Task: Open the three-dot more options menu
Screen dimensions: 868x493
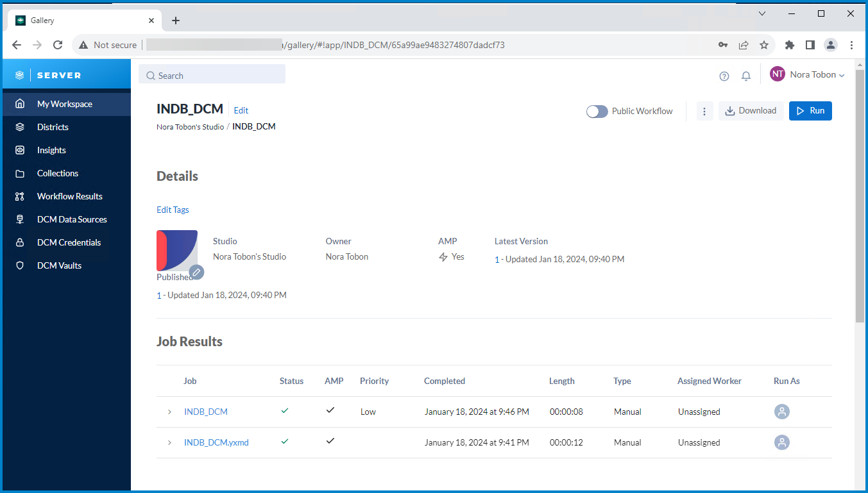Action: [x=704, y=111]
